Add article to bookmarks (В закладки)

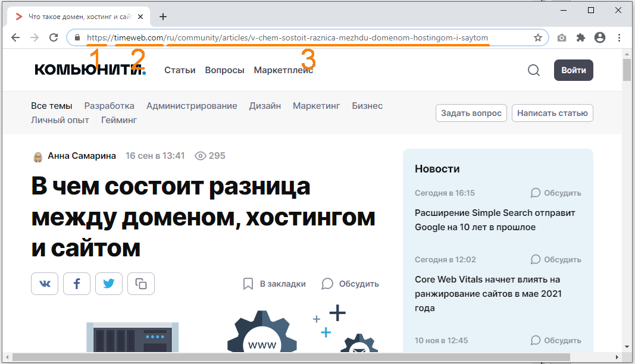tap(274, 284)
